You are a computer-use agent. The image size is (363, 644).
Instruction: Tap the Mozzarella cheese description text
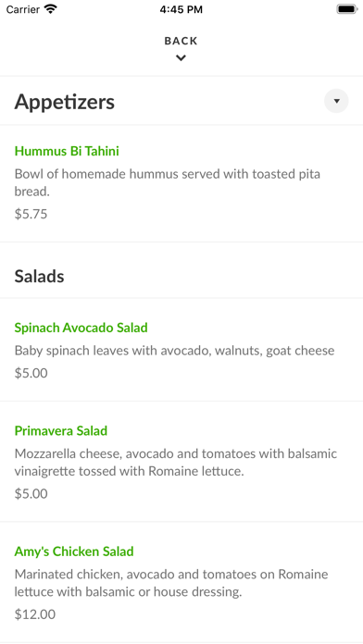(176, 463)
